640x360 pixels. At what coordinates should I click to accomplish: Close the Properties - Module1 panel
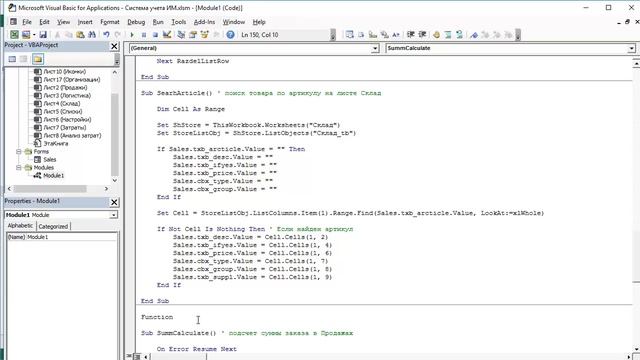[114, 202]
